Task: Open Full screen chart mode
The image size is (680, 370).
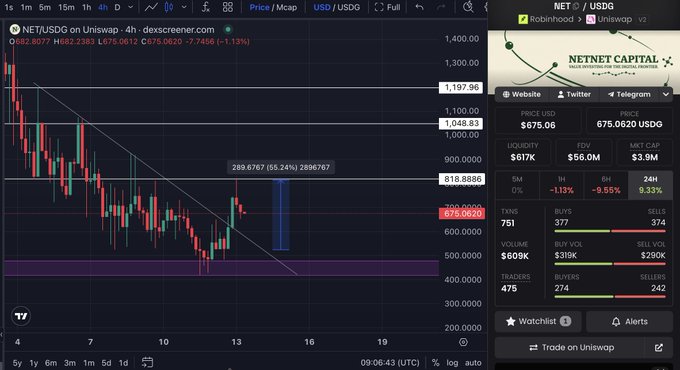Action: 387,7
